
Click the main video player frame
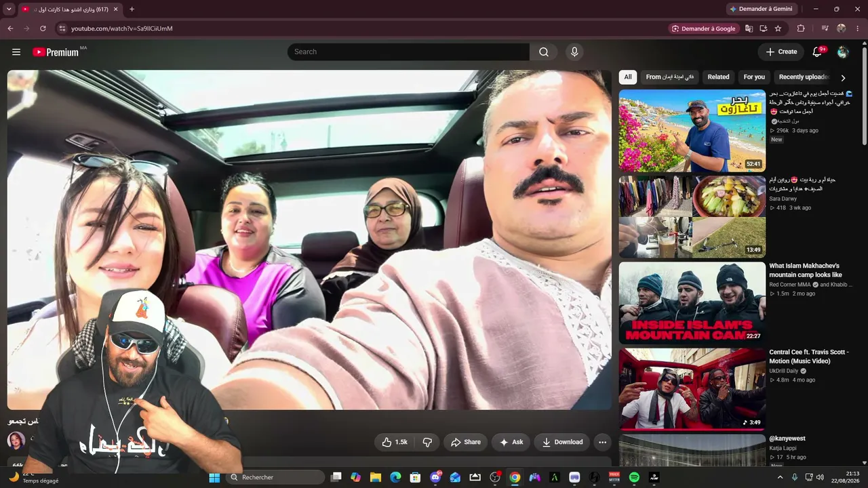pyautogui.click(x=309, y=240)
